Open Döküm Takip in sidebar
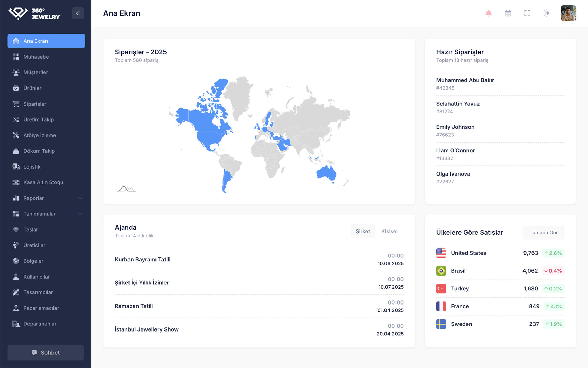The width and height of the screenshot is (588, 368). (x=39, y=151)
